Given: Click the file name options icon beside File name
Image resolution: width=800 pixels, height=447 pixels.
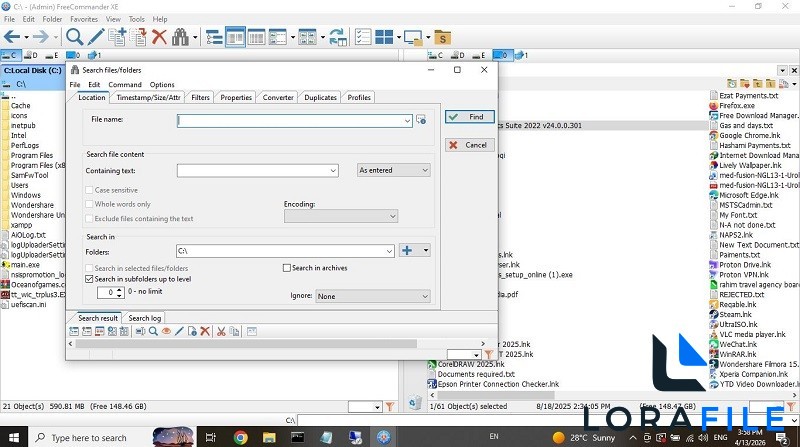Looking at the screenshot, I should tap(421, 119).
